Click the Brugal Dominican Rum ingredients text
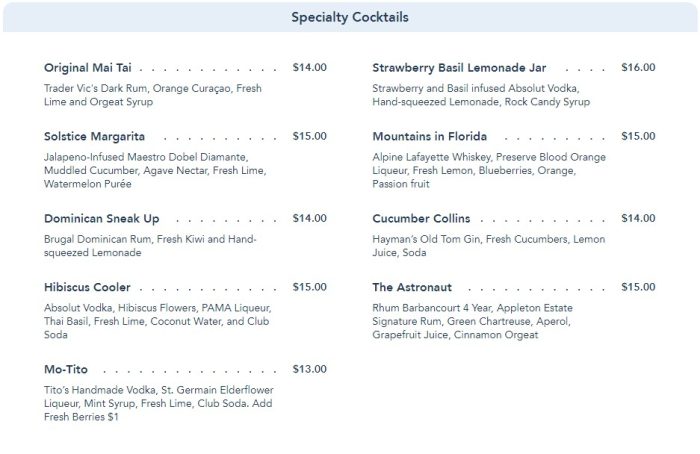Screen dimensions: 700x454 pyautogui.click(x=150, y=246)
